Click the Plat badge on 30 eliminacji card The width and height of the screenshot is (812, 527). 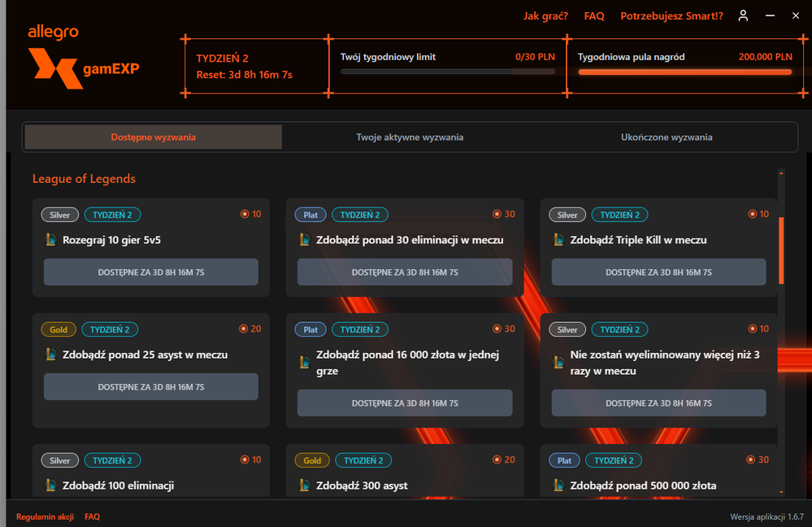coord(310,215)
